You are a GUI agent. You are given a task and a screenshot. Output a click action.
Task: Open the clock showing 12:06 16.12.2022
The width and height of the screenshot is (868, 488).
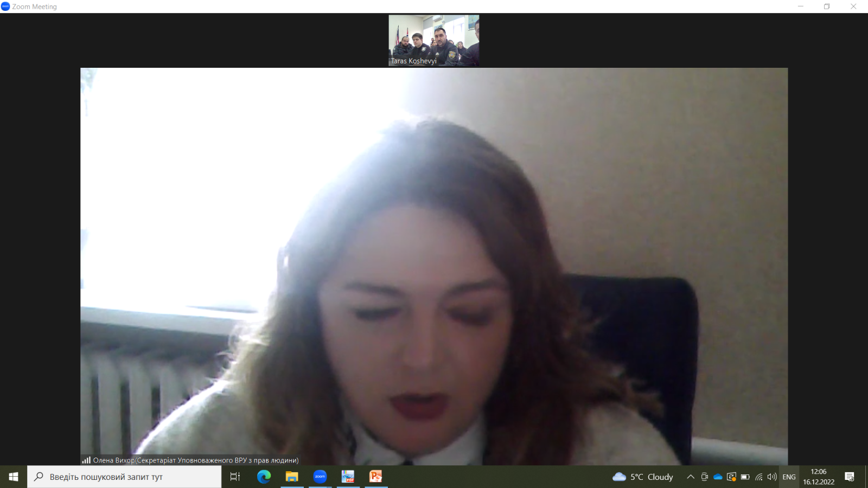coord(819,477)
